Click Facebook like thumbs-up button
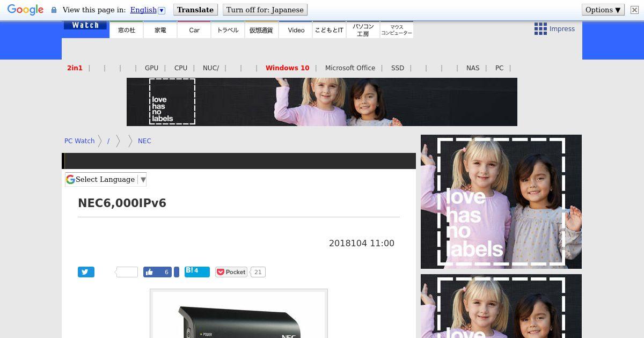 [x=157, y=272]
